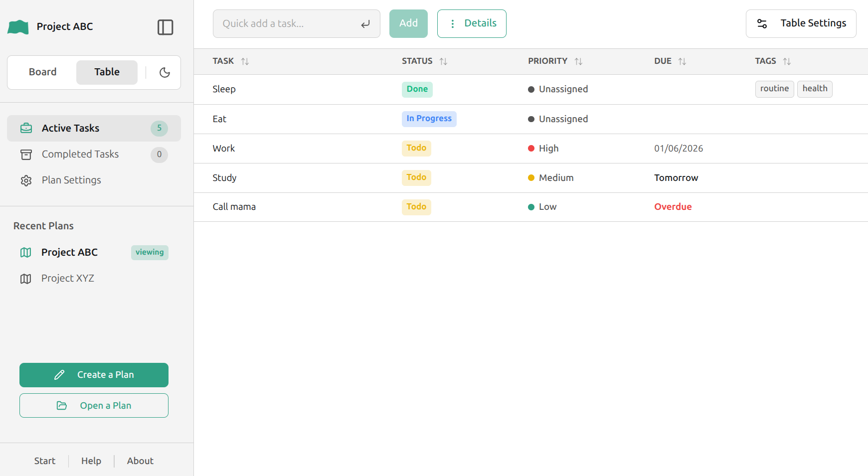Click the High priority of Work
This screenshot has width=868, height=476.
(x=543, y=149)
